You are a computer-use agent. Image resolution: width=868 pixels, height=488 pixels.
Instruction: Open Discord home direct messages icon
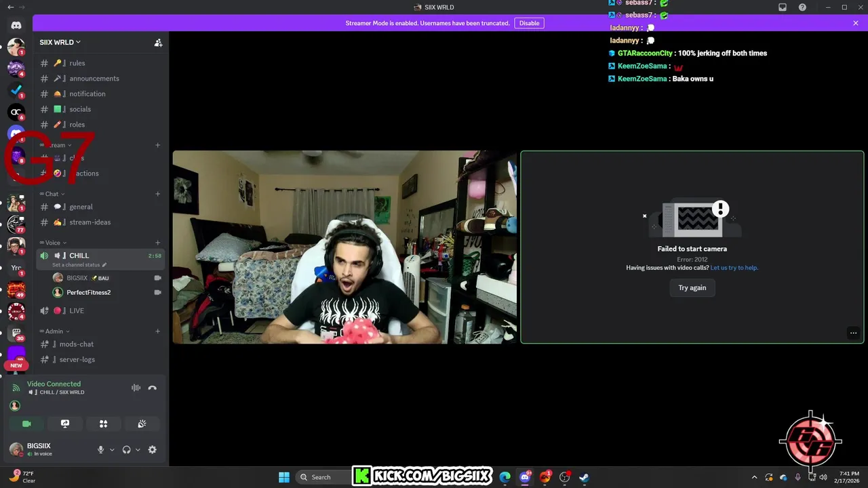pos(16,25)
